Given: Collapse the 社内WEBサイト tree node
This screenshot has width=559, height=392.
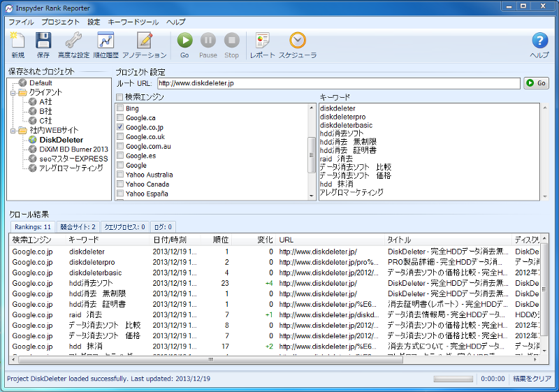Looking at the screenshot, I should pyautogui.click(x=13, y=131).
